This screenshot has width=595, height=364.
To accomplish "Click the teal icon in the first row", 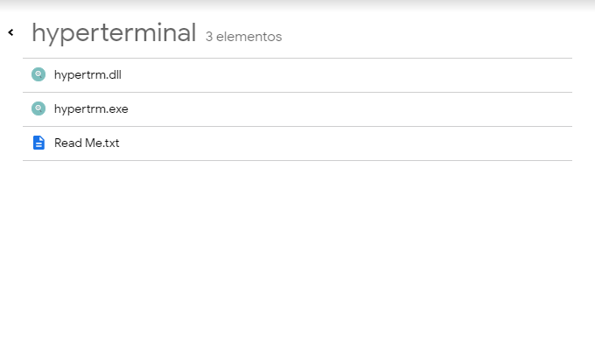I will (x=38, y=74).
